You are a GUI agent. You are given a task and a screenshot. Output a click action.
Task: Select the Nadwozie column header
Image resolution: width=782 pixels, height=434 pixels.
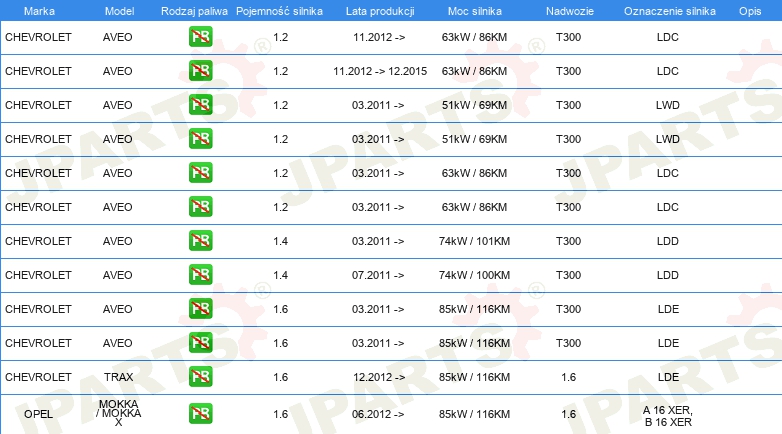[570, 11]
